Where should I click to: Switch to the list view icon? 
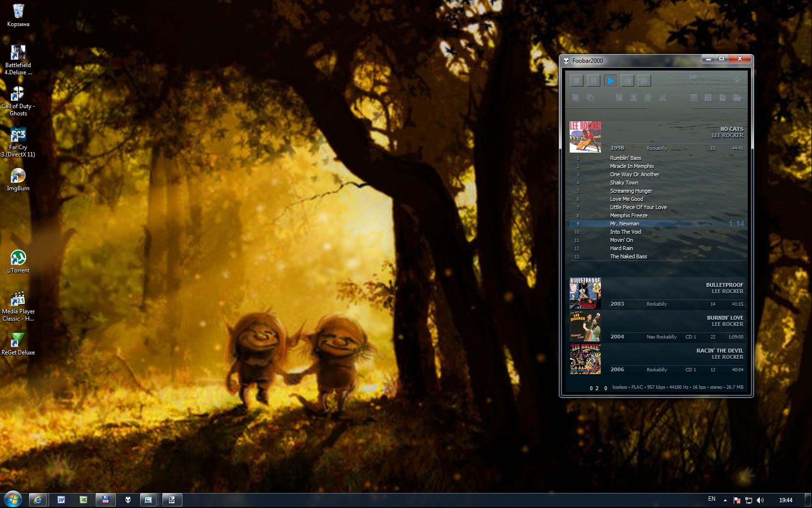pyautogui.click(x=693, y=98)
